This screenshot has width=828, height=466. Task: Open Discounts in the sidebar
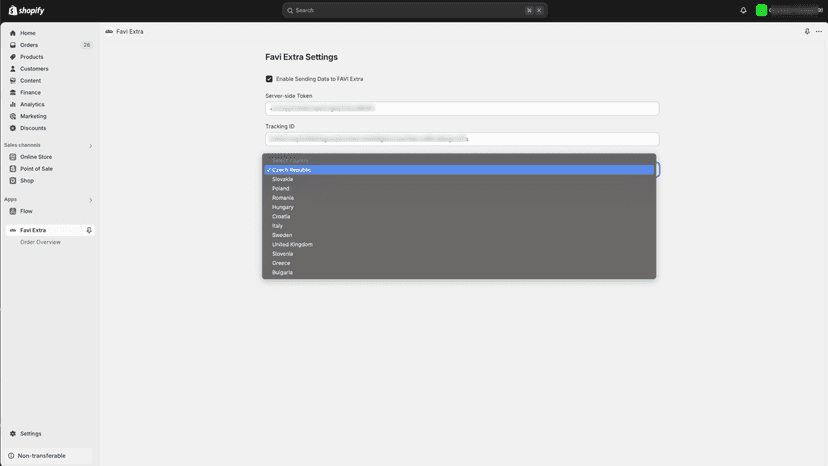(x=33, y=128)
